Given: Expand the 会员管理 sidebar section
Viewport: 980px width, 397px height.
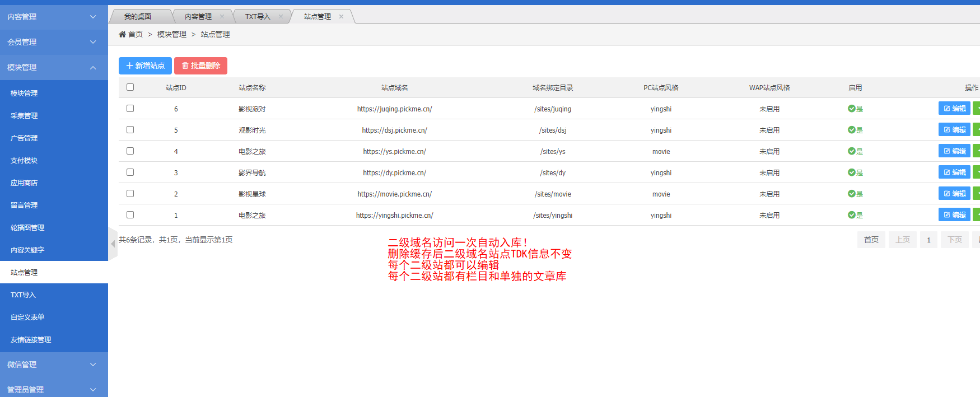Looking at the screenshot, I should [x=52, y=42].
